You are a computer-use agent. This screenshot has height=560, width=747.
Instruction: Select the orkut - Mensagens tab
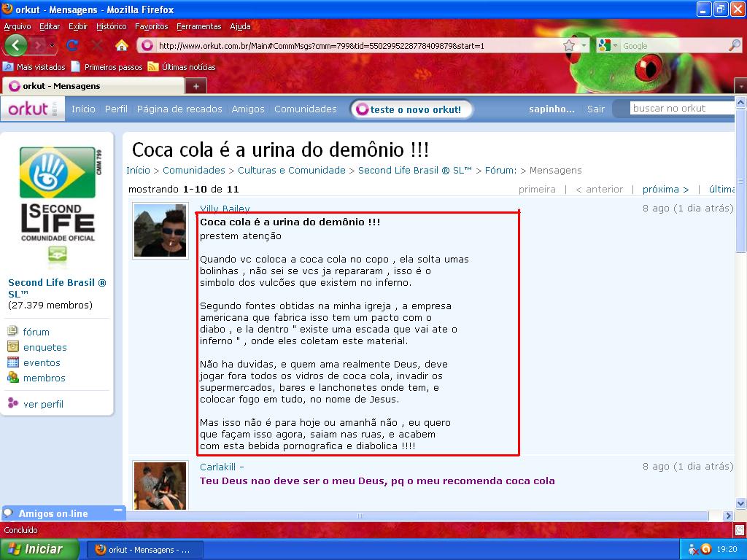coord(93,86)
